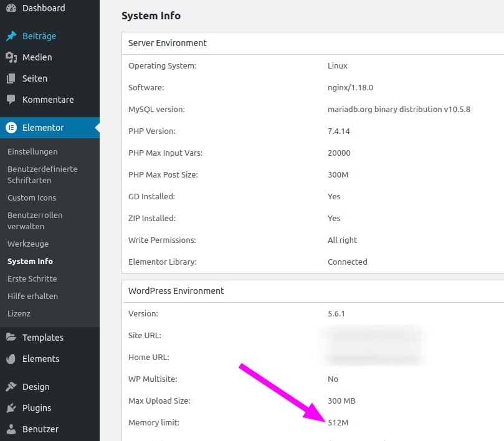Select System Info submenu entry
504x441 pixels.
coord(30,262)
